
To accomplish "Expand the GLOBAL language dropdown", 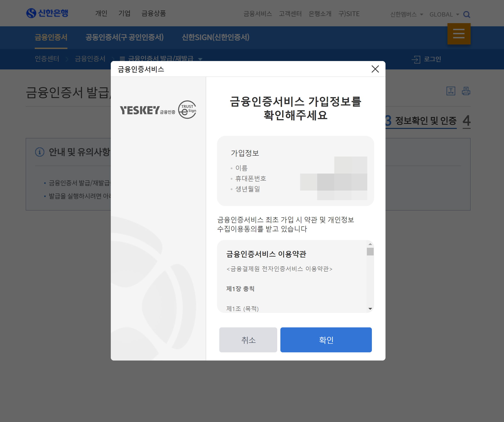I will pos(444,14).
